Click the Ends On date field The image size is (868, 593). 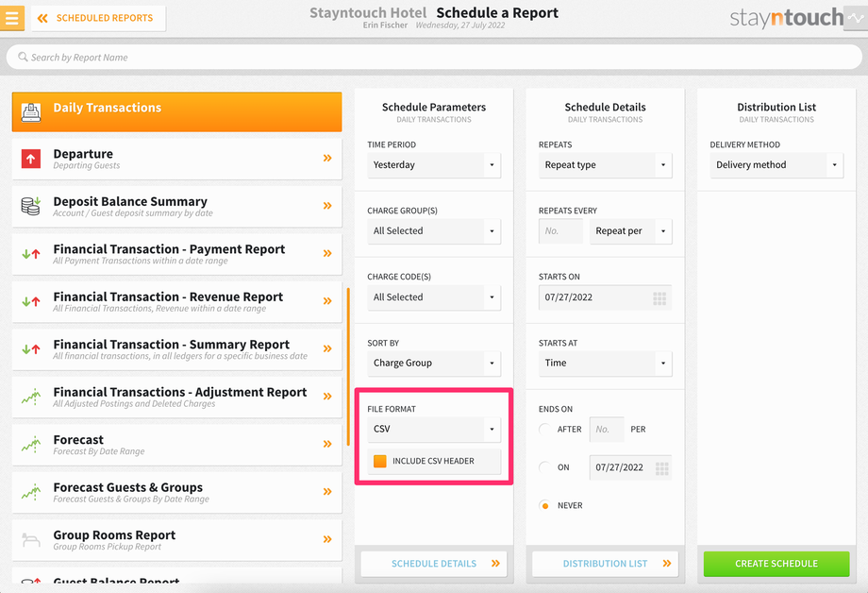630,467
